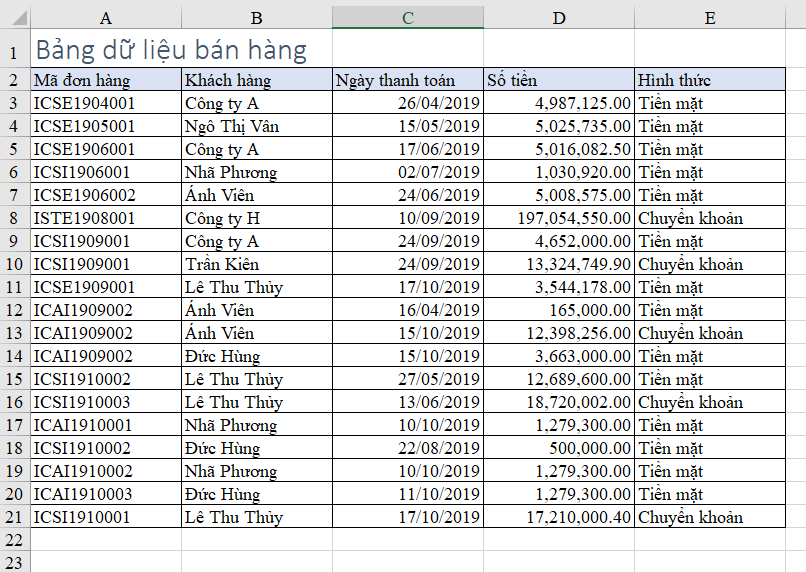Click 'Ánh Viên' in row 7
806x572 pixels.
(x=257, y=195)
